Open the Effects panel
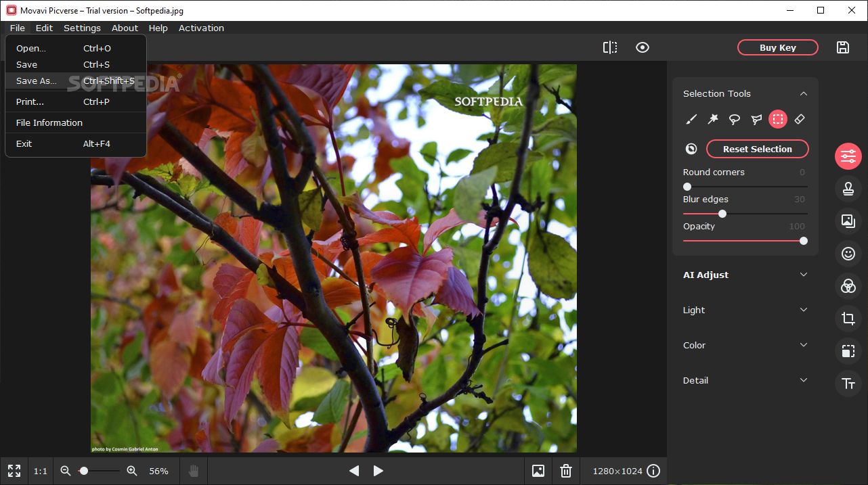 tap(848, 286)
